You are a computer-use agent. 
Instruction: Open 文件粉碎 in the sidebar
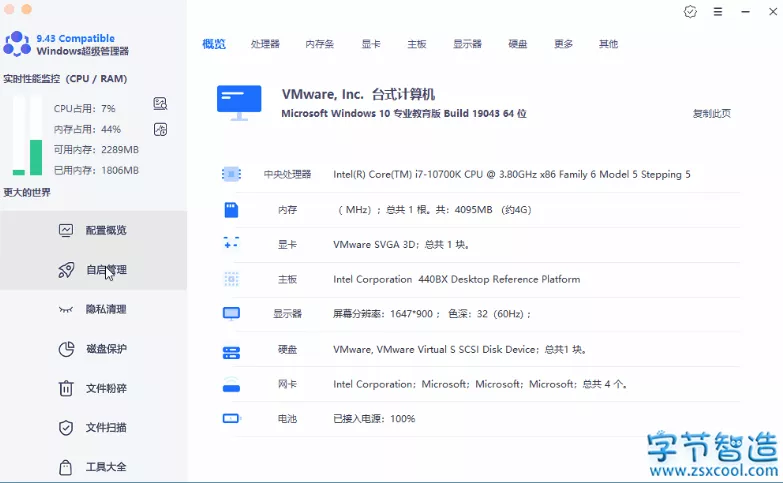tap(93, 388)
